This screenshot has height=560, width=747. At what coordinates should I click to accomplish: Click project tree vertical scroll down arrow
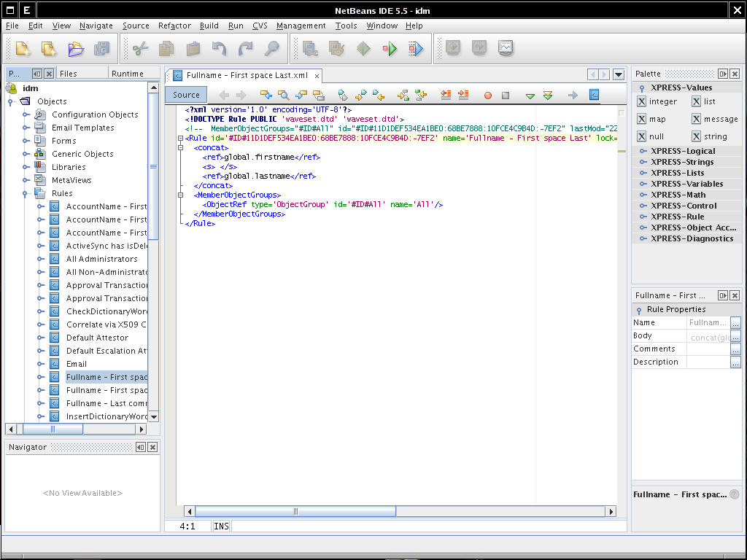tap(153, 416)
